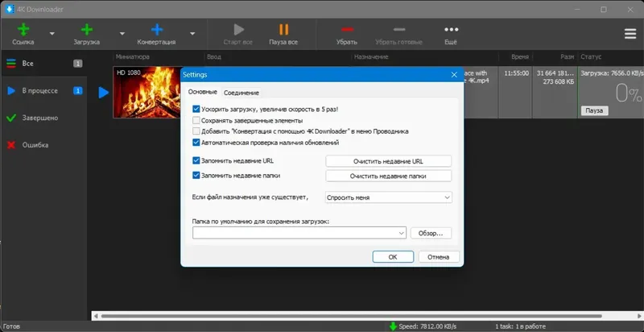644x332 pixels.
Task: Click Очистить недавние папки button
Action: coord(389,176)
